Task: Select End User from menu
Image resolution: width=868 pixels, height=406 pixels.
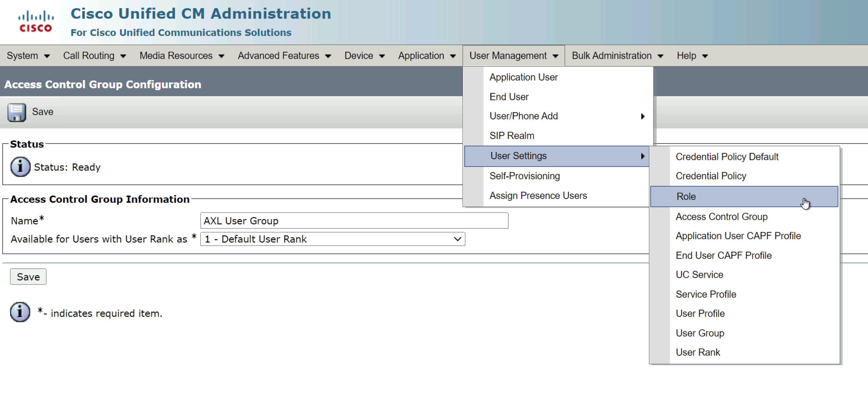Action: [x=558, y=97]
